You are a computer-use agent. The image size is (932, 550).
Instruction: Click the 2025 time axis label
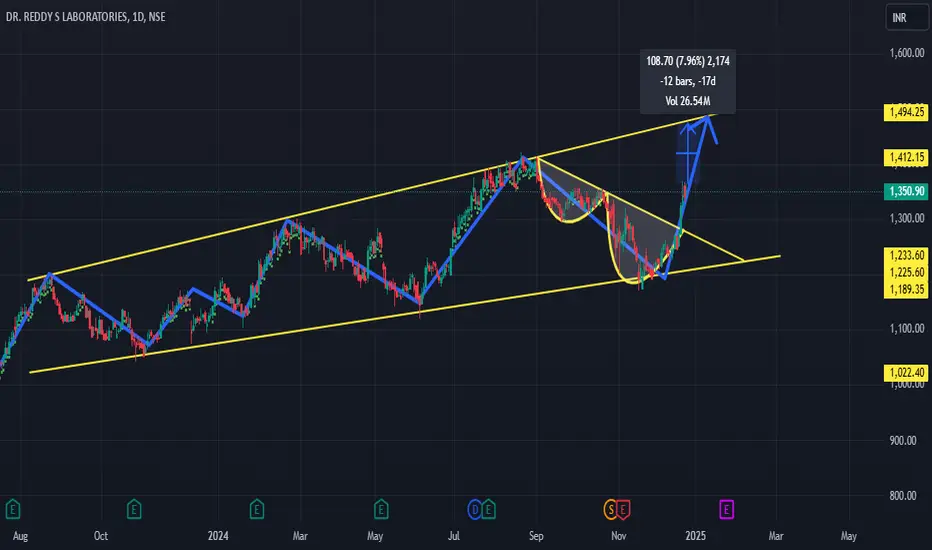pyautogui.click(x=695, y=536)
